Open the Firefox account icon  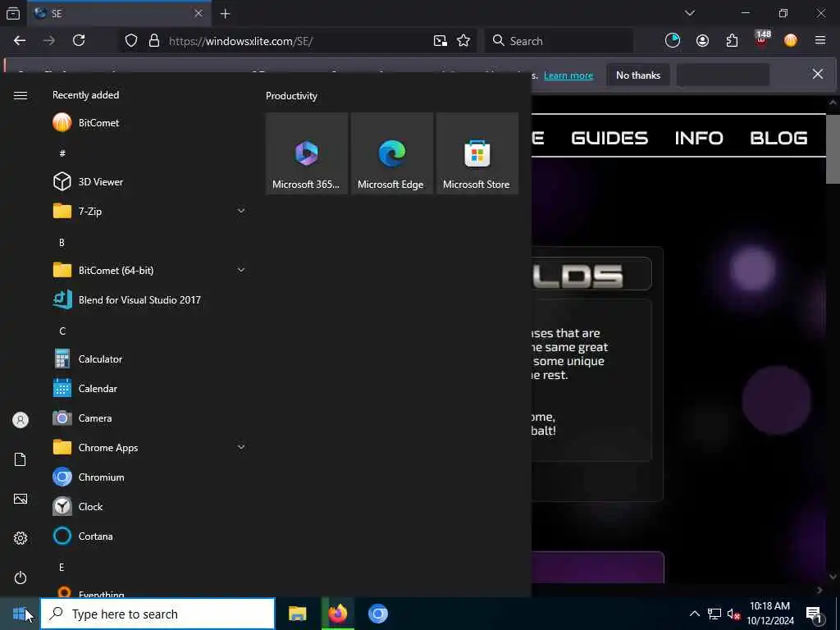[702, 41]
